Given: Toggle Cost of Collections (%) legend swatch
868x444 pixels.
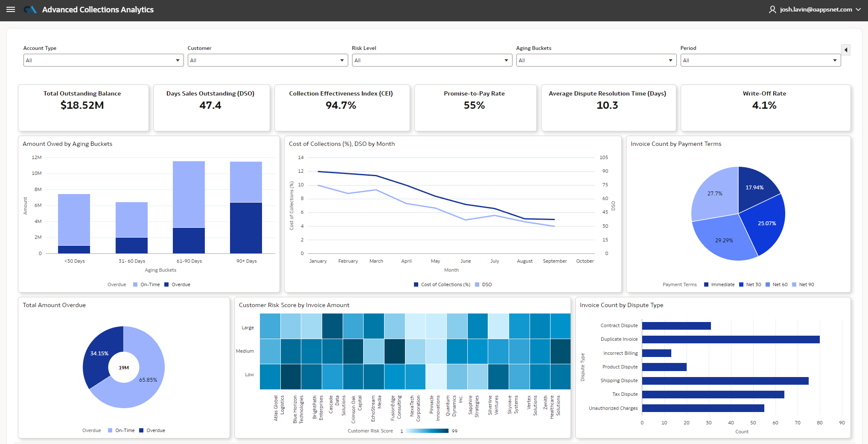Looking at the screenshot, I should tap(416, 284).
